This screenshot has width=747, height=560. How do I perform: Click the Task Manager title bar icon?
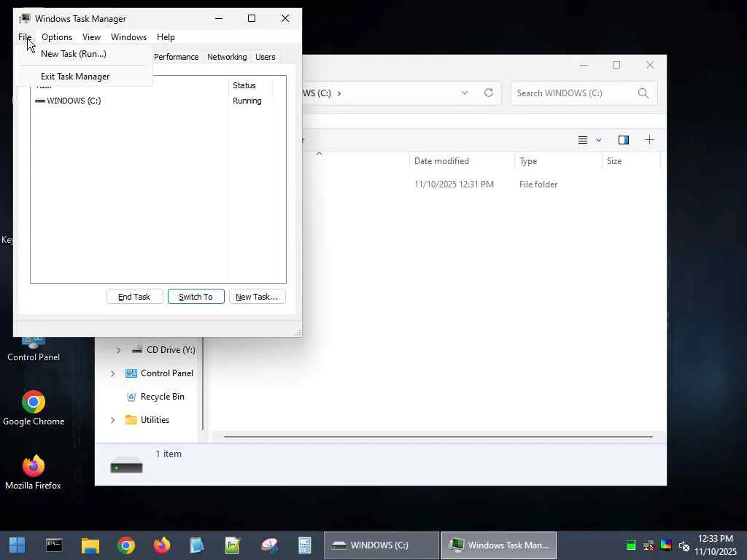coord(25,18)
